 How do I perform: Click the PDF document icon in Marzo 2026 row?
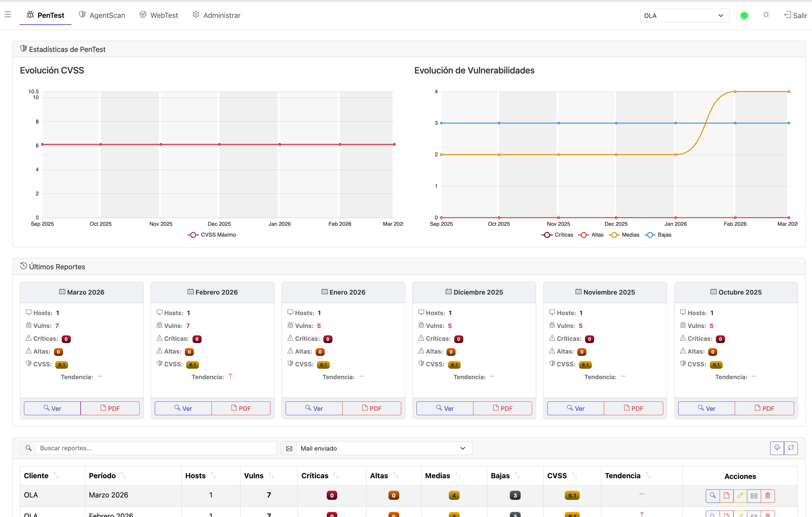tap(726, 495)
